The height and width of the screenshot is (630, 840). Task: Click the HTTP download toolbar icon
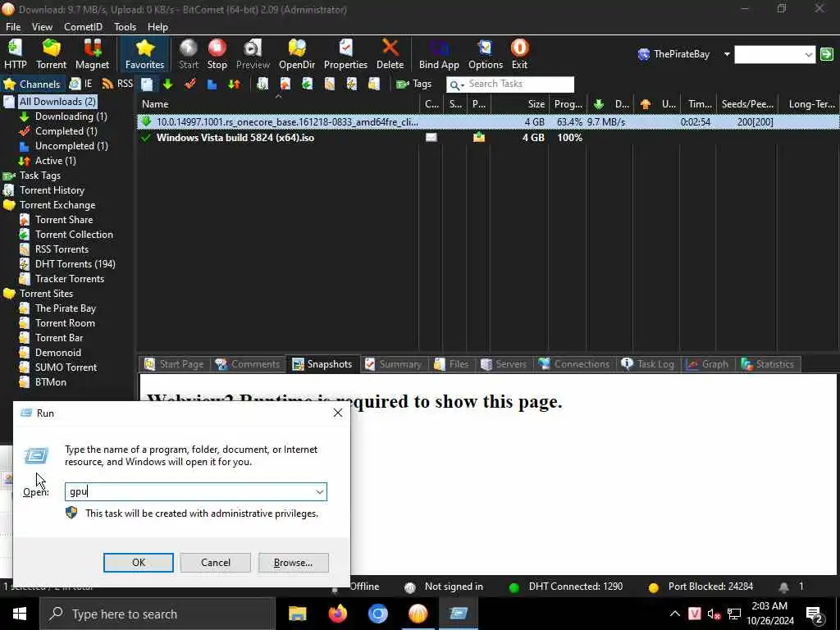point(15,54)
